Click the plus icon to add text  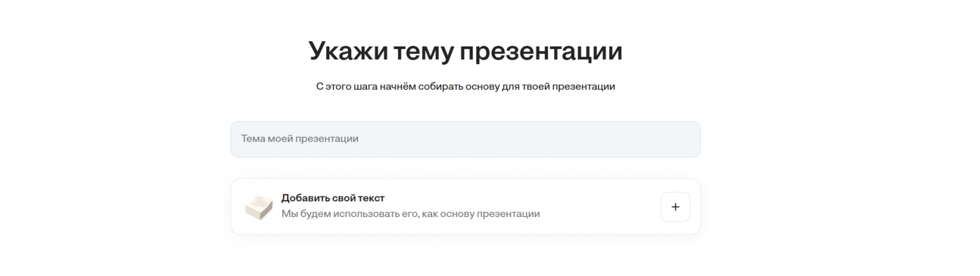click(675, 207)
